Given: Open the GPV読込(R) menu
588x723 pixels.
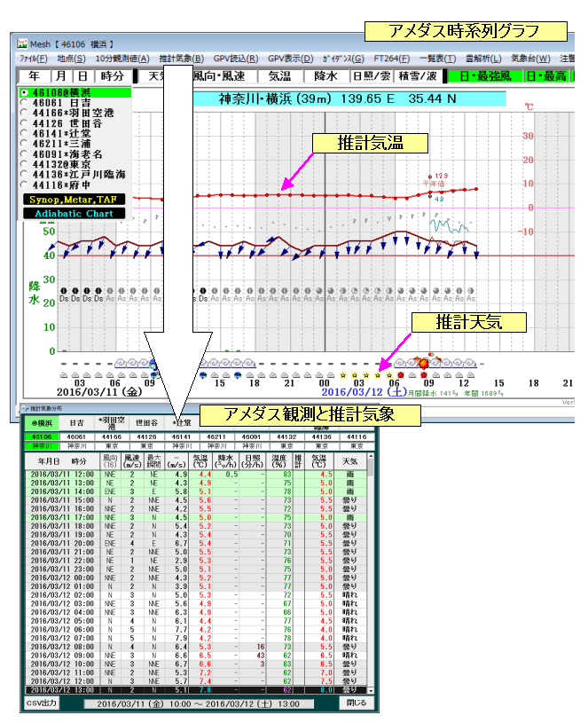Looking at the screenshot, I should coord(236,59).
